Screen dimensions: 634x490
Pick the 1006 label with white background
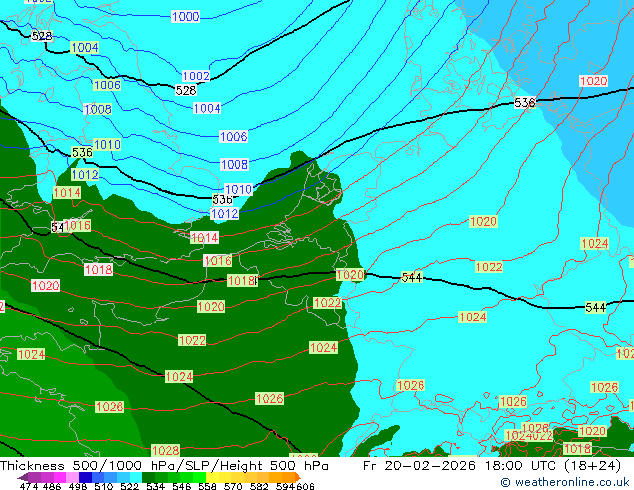point(233,137)
